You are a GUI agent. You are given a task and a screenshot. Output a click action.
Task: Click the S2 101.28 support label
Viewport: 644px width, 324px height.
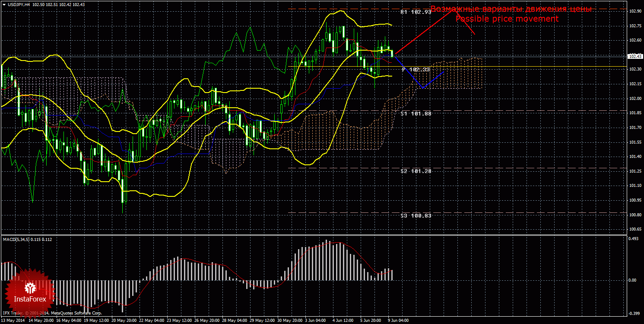coord(416,171)
